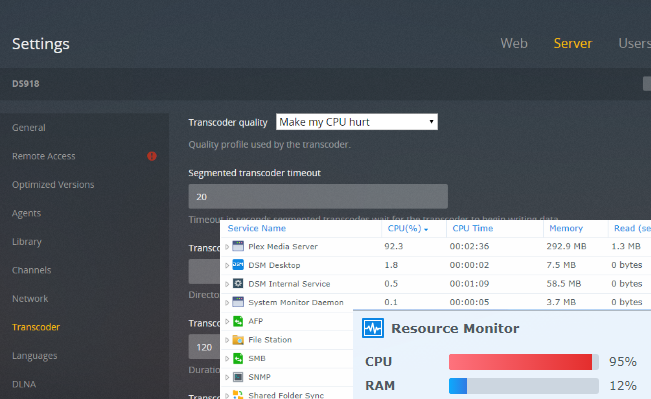
Task: Click the SNMP service icon
Action: pyautogui.click(x=238, y=377)
